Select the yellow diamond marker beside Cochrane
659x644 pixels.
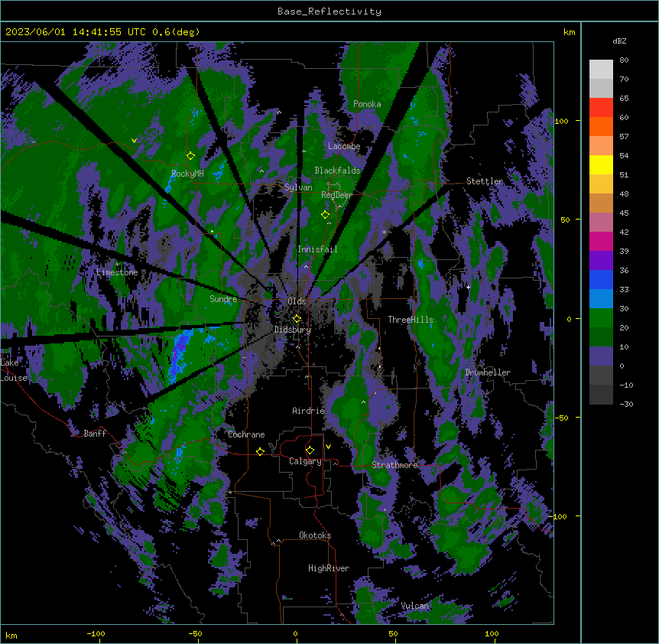click(x=260, y=451)
